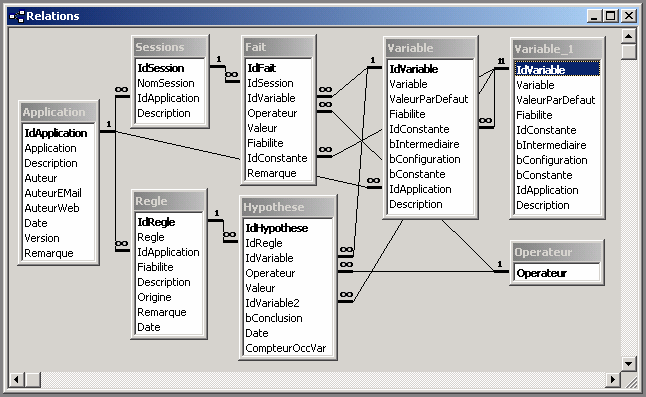
Task: Click IdApplication key in Application table
Action: pos(56,133)
